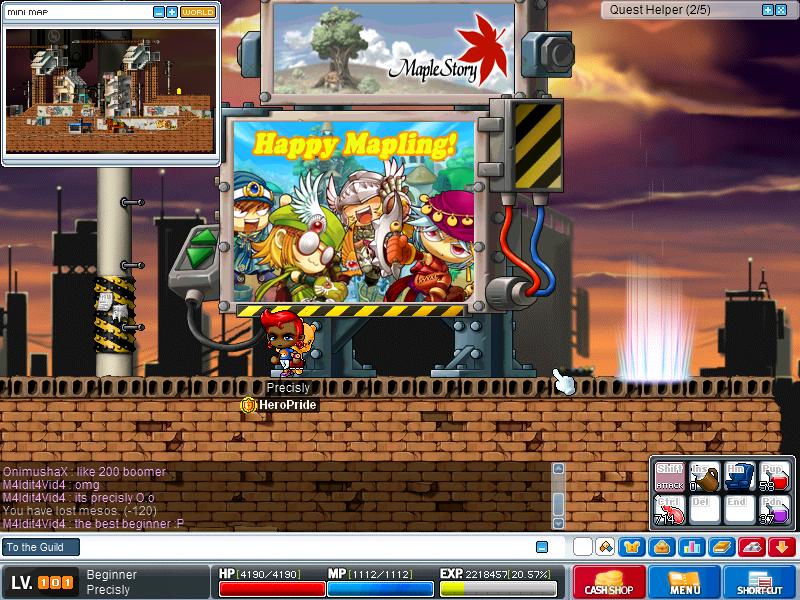The image size is (800, 600).
Task: Open the Short Cut panel
Action: [x=760, y=582]
